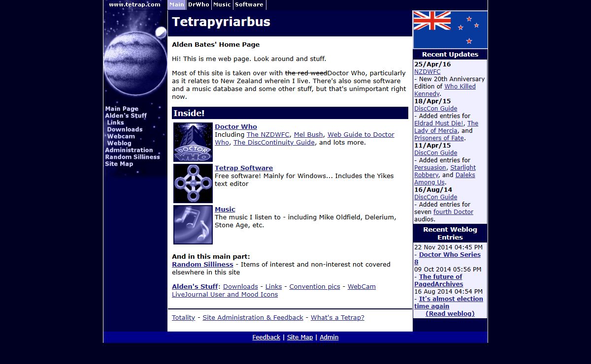Open the Doctor Who Series 8 weblog entry
Screen dimensions: 591x364
coord(447,258)
